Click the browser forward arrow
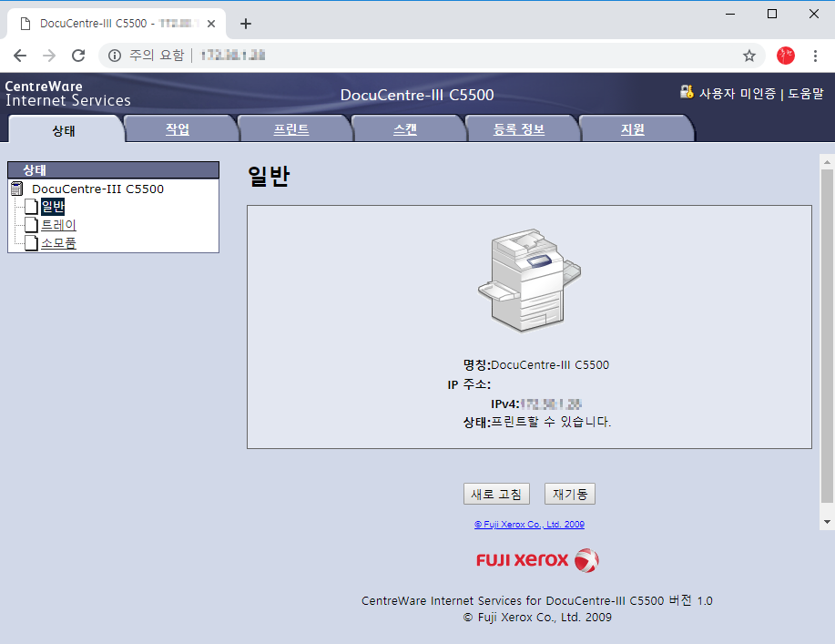The width and height of the screenshot is (835, 644). 49,56
